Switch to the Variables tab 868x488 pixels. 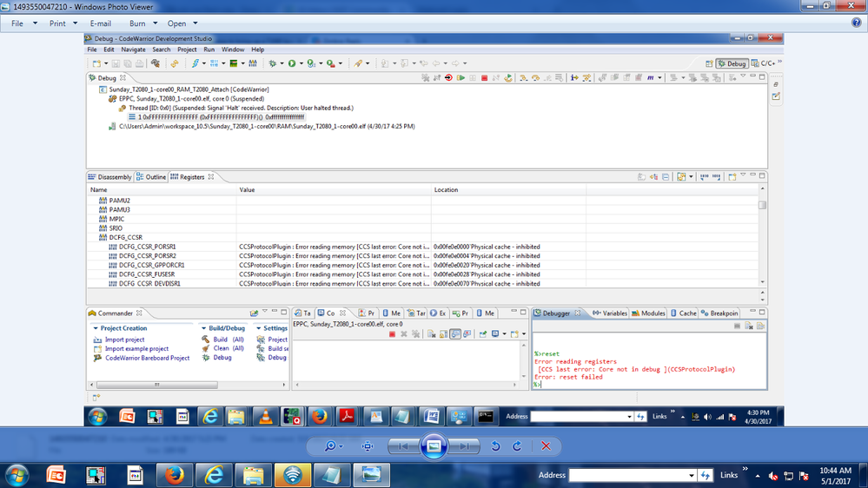[609, 313]
